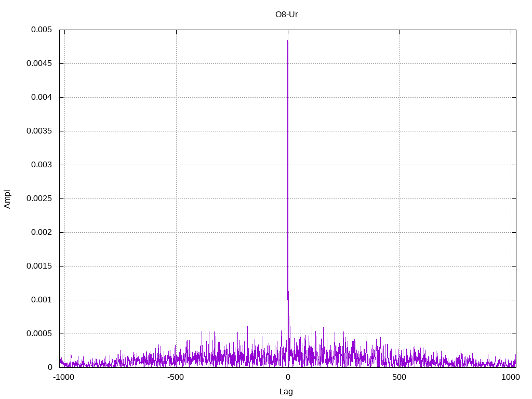Click the 0.0045 y-axis tick label
532x399 pixels.
point(39,63)
